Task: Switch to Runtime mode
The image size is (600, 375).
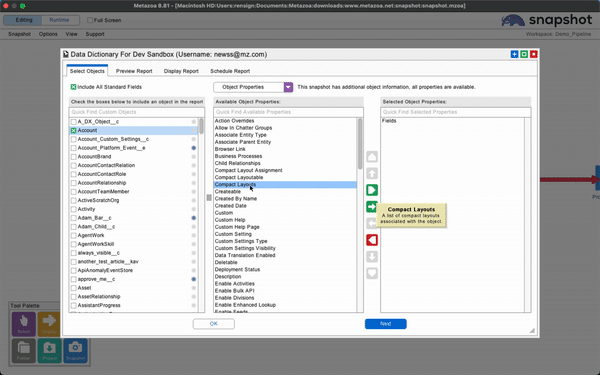Action: pos(59,20)
